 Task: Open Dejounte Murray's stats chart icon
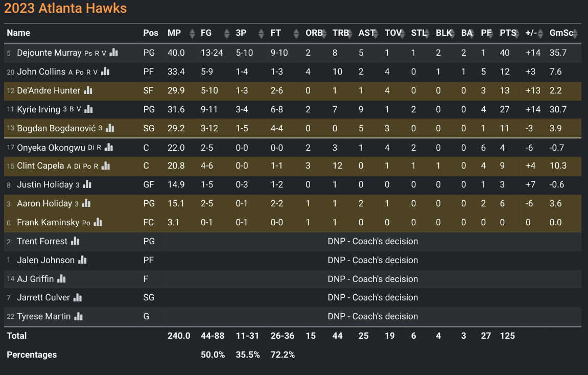pos(113,53)
